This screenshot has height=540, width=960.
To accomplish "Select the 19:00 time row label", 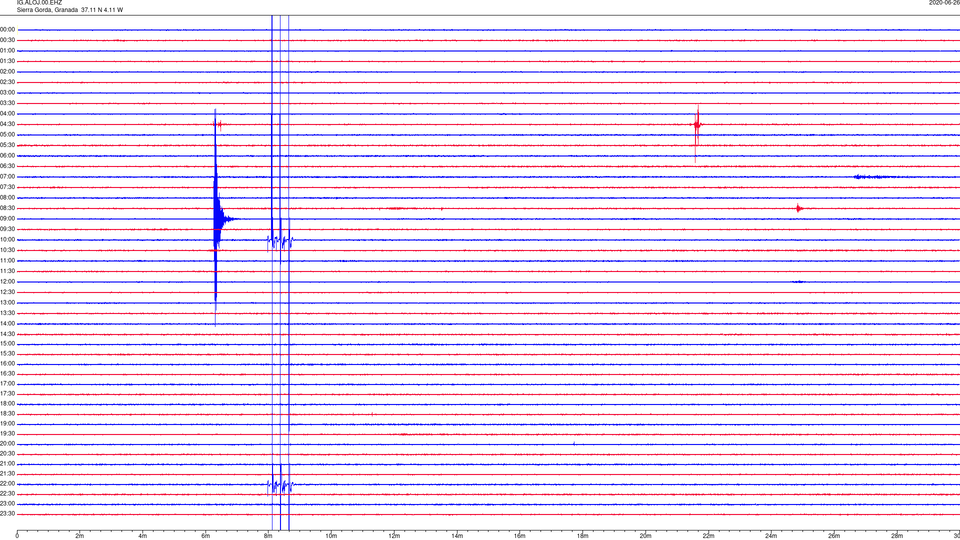I will 8,424.
